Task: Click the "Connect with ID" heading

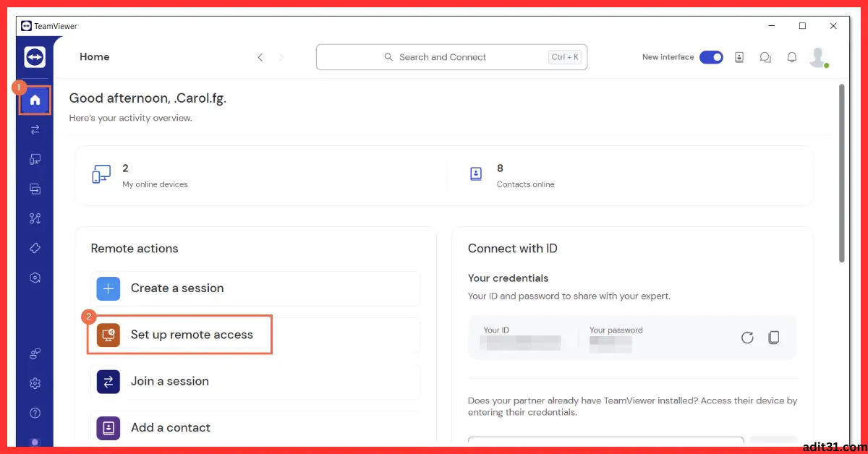Action: pyautogui.click(x=512, y=248)
